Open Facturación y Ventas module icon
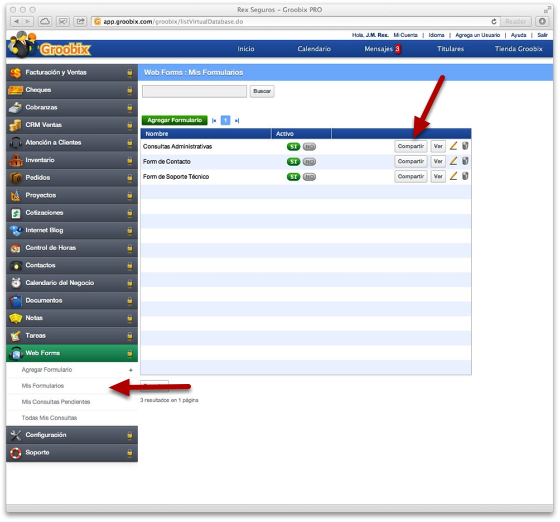560x522 pixels. point(15,72)
